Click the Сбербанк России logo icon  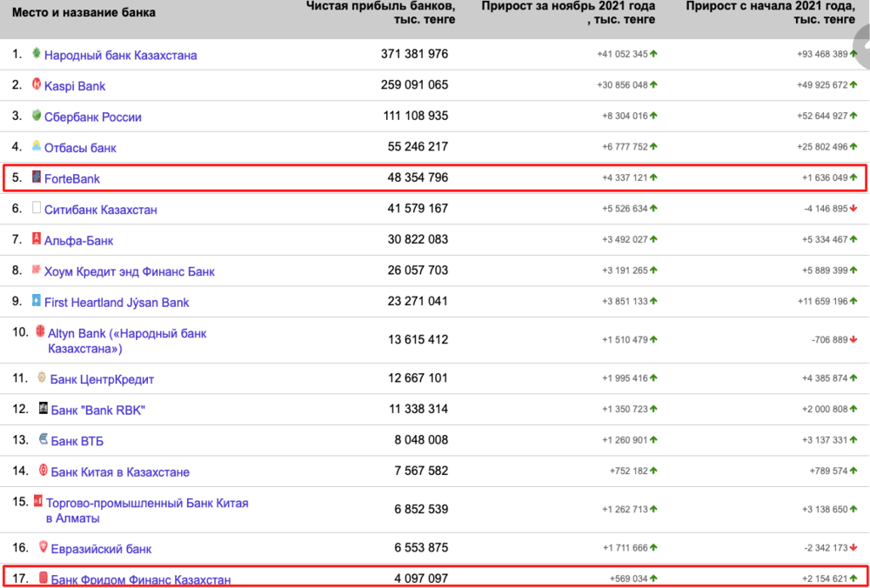[x=37, y=116]
